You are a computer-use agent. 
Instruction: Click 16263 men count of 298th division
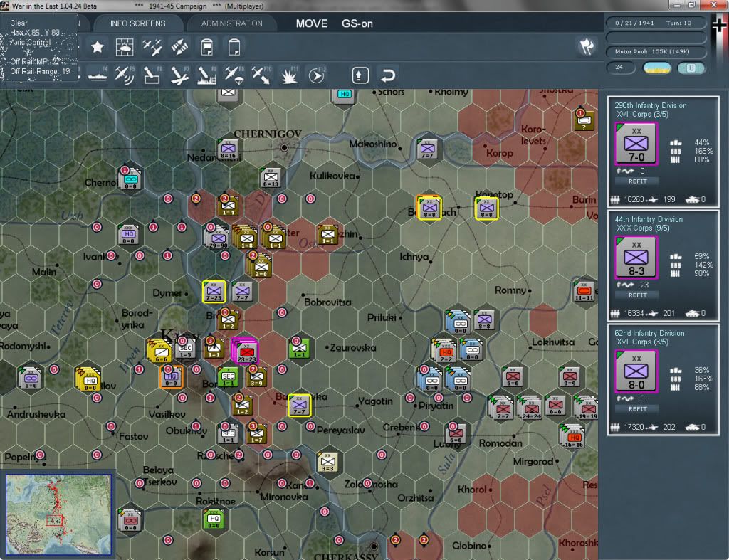[634, 199]
